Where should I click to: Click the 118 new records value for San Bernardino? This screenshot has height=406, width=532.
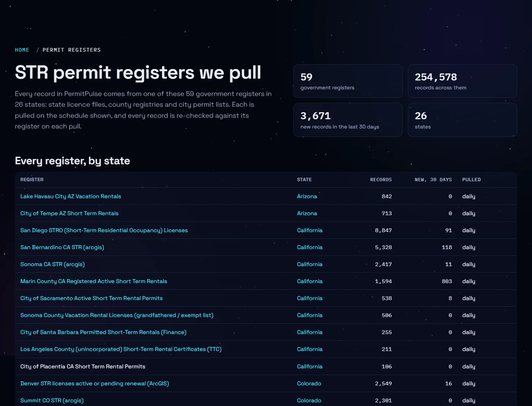point(447,247)
